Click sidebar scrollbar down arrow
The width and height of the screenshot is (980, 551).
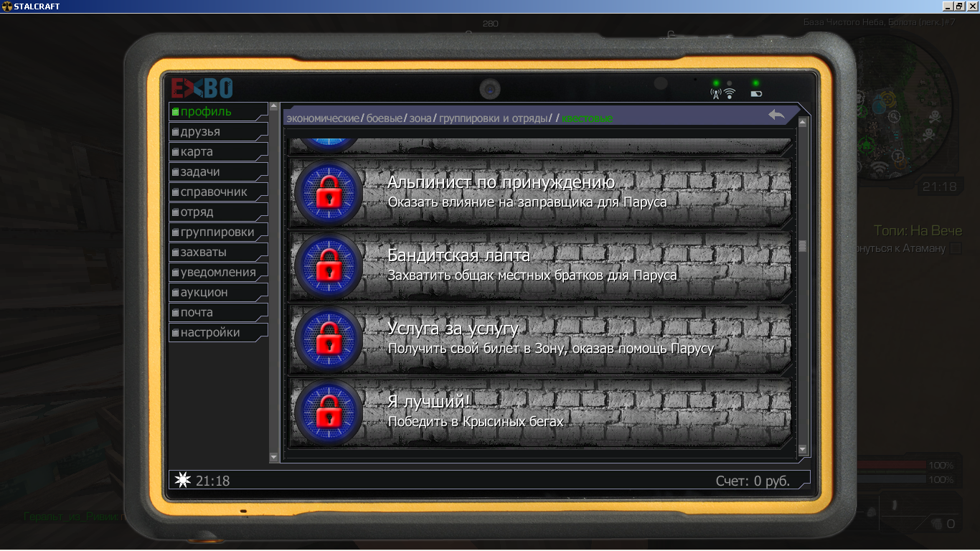pos(273,457)
